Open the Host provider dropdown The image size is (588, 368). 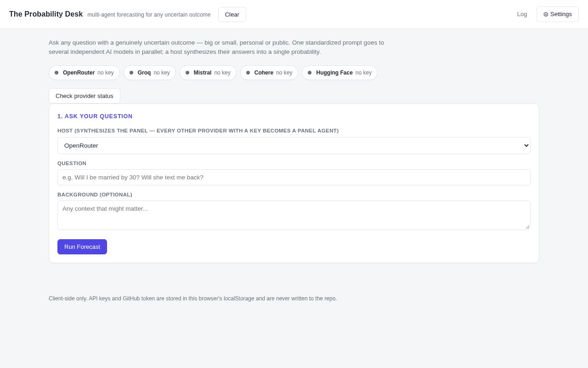tap(294, 145)
